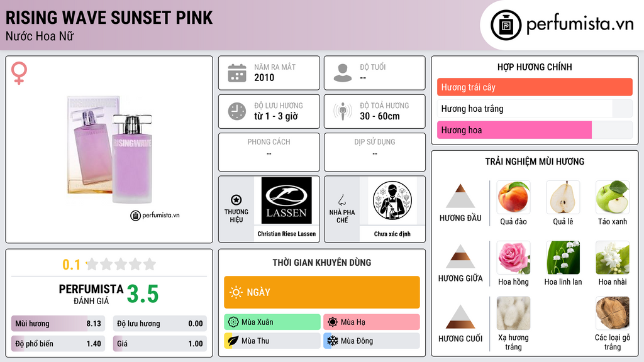Click the DỊP SỬ DỤNG occasion box
The image size is (644, 362).
375,152
